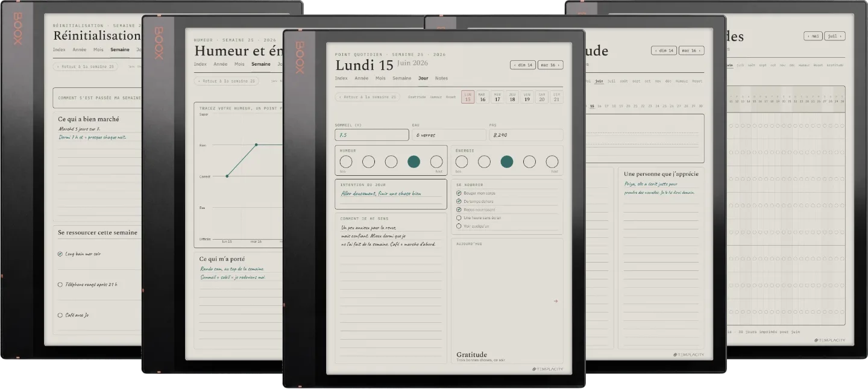Open Gratitude link on rightmost tablet's month row

[835, 65]
